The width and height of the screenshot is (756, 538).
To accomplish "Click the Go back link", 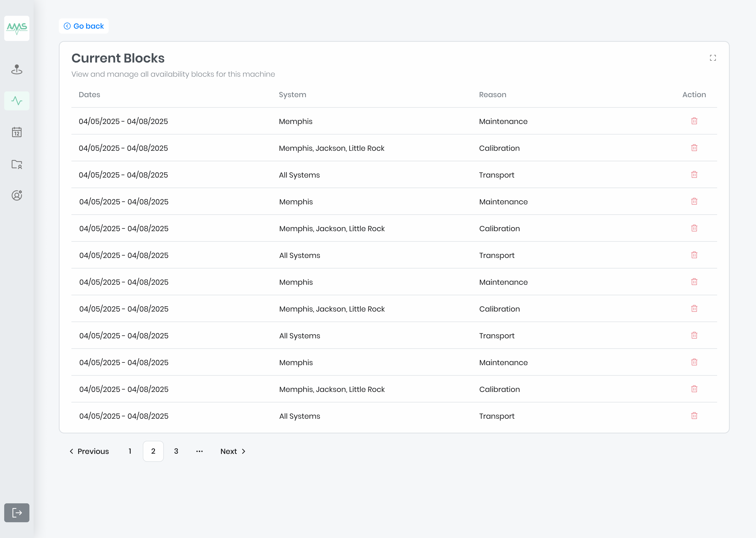I will [84, 26].
